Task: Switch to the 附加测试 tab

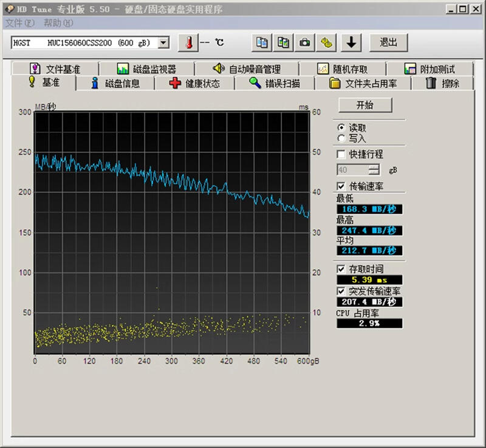Action: click(x=430, y=69)
